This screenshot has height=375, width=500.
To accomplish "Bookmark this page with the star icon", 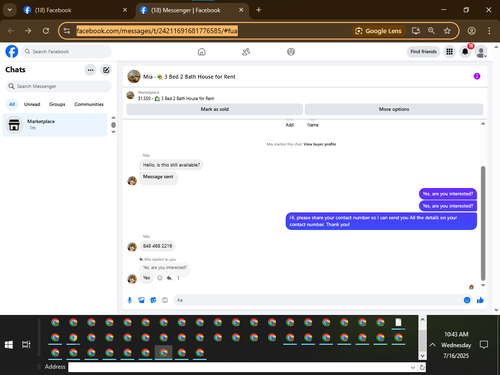I will (x=447, y=31).
